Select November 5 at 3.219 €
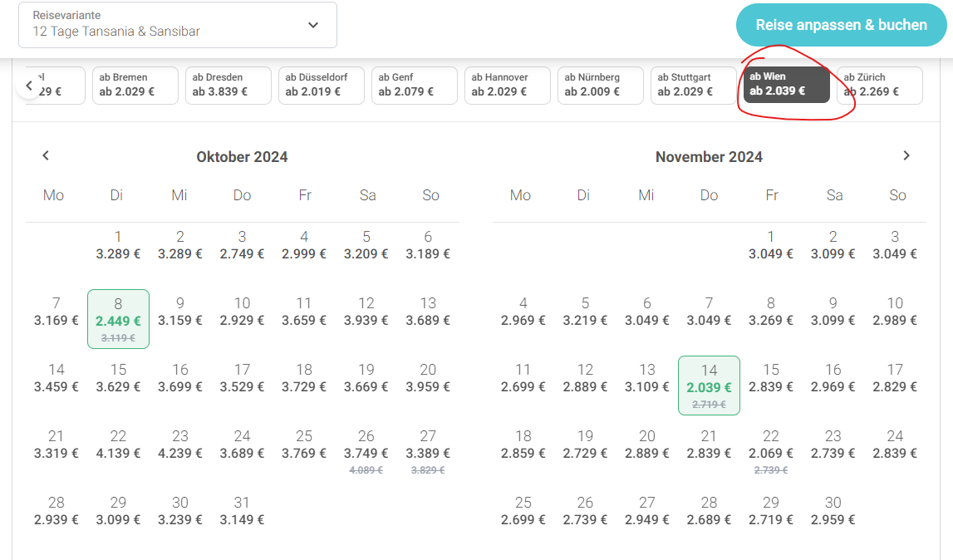This screenshot has width=953, height=560. tap(585, 312)
